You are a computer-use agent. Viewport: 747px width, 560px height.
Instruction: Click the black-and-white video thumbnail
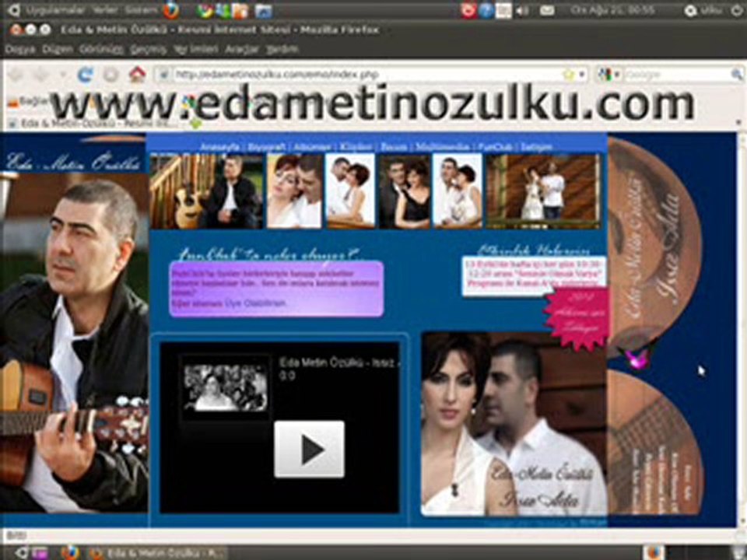tap(226, 387)
